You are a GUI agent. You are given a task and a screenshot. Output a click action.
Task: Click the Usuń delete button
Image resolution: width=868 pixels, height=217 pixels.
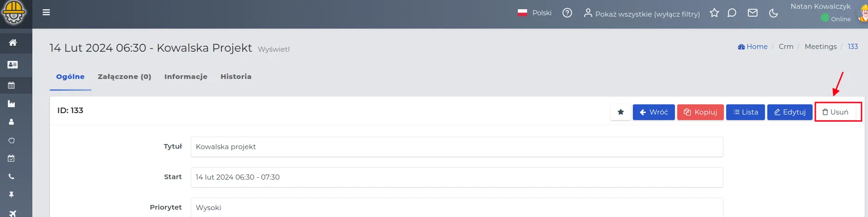[x=835, y=112]
